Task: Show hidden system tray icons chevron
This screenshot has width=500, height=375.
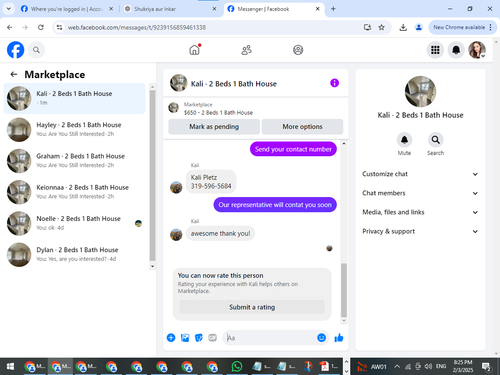Action: tap(397, 367)
